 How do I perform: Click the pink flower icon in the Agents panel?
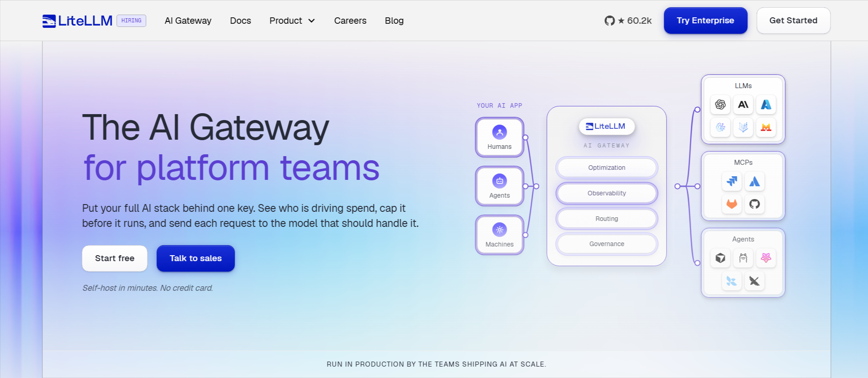pyautogui.click(x=766, y=258)
